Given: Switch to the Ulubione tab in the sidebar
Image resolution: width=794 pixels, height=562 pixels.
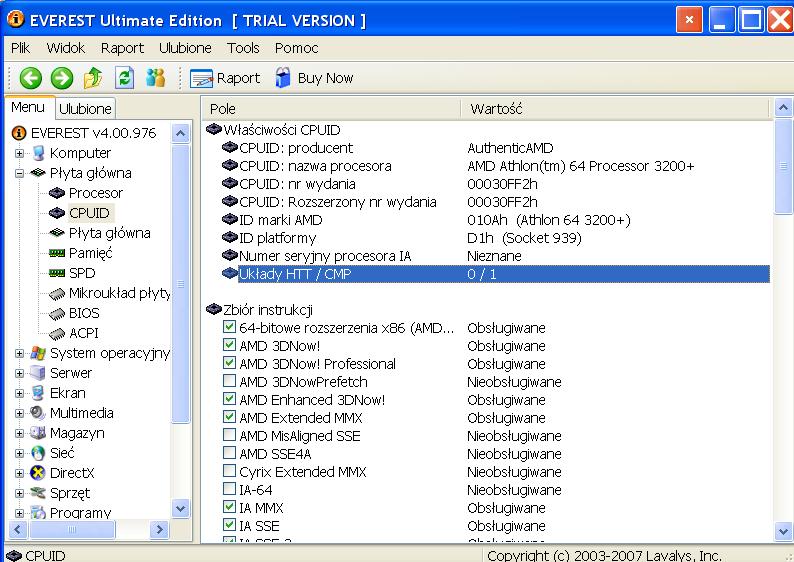Looking at the screenshot, I should pyautogui.click(x=85, y=109).
